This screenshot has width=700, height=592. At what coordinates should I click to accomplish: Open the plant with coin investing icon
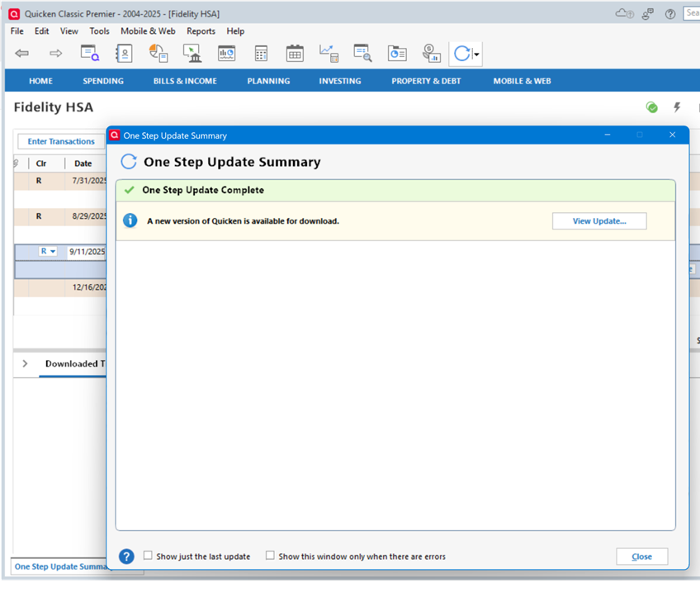coord(431,53)
